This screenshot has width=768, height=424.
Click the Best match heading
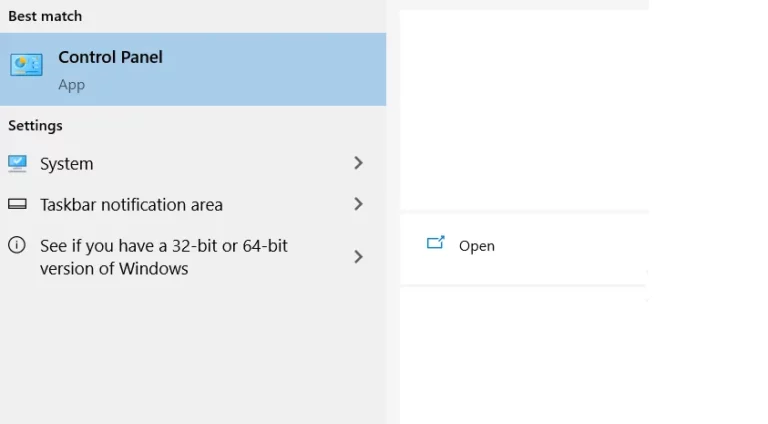tap(45, 16)
